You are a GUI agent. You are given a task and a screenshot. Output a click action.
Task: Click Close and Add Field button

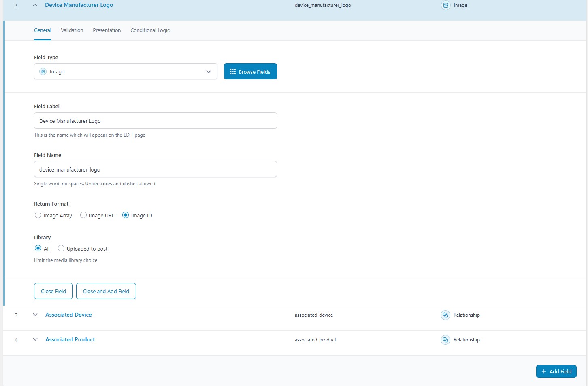pos(106,291)
